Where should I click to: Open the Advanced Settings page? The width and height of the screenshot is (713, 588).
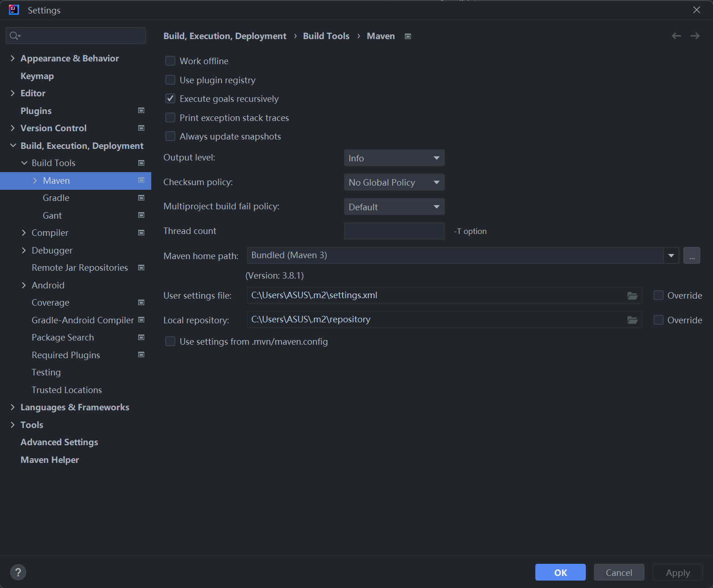pos(59,442)
